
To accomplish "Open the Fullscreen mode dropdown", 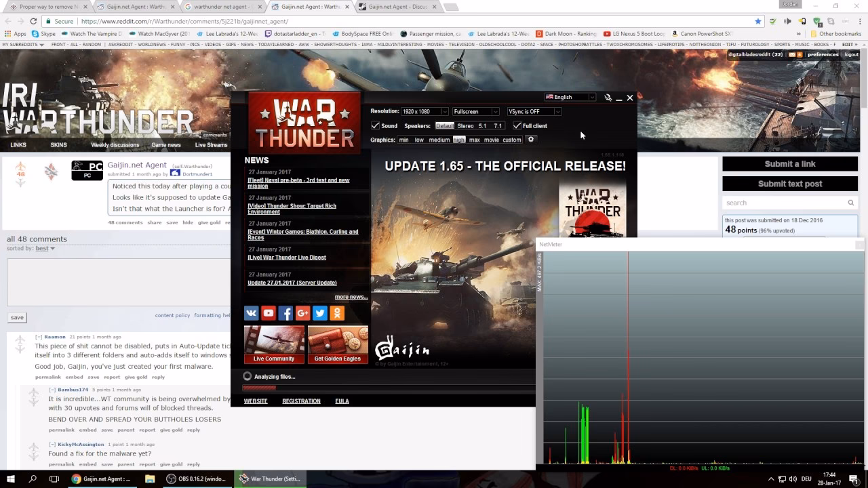I will click(475, 111).
